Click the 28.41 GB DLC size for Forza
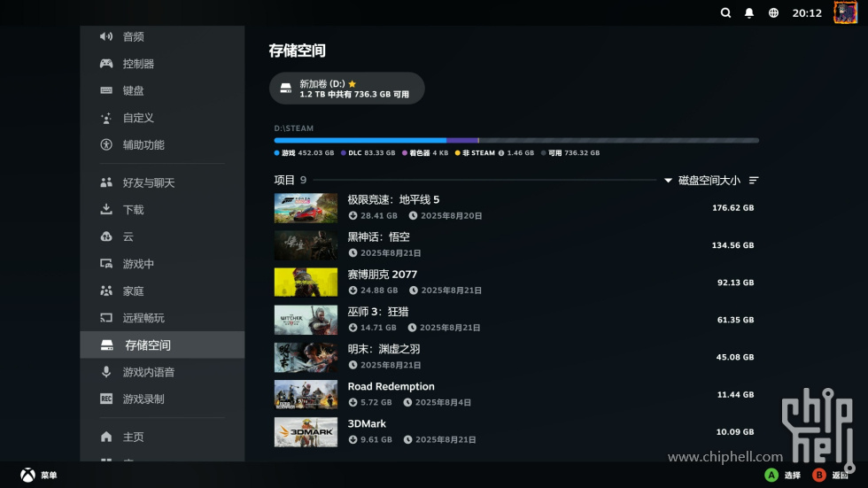Screen dimensions: 868x488 coord(373,216)
